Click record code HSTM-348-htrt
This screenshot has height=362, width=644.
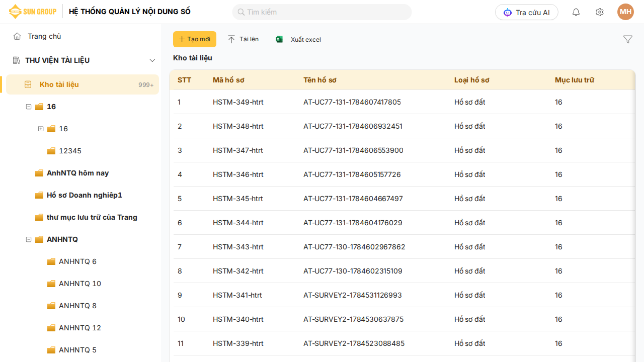238,126
